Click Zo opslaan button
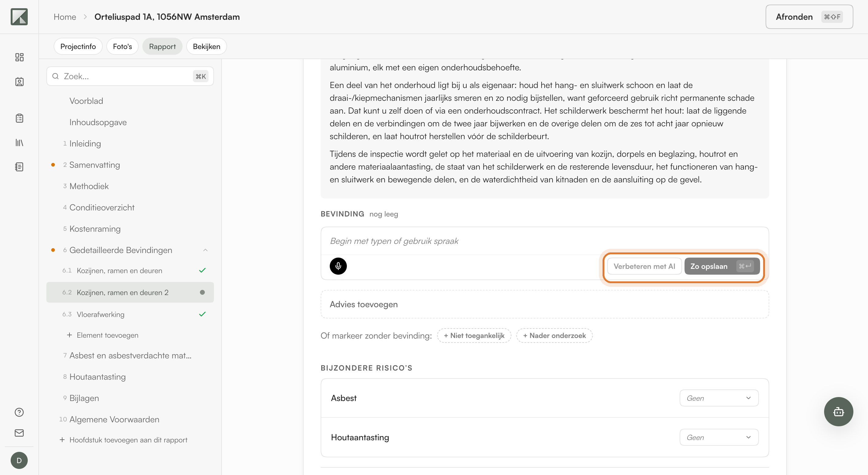Viewport: 868px width, 475px height. tap(722, 266)
